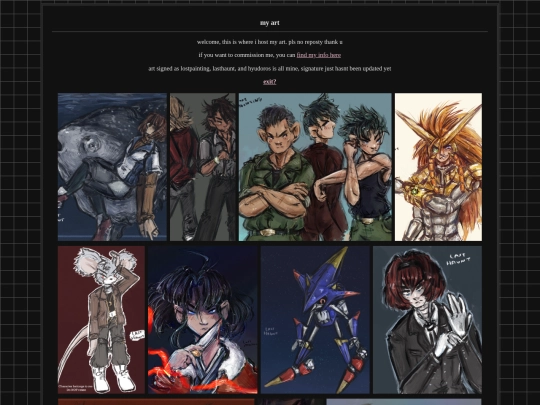Follow the 'exit?' link
Image resolution: width=540 pixels, height=405 pixels.
point(270,82)
